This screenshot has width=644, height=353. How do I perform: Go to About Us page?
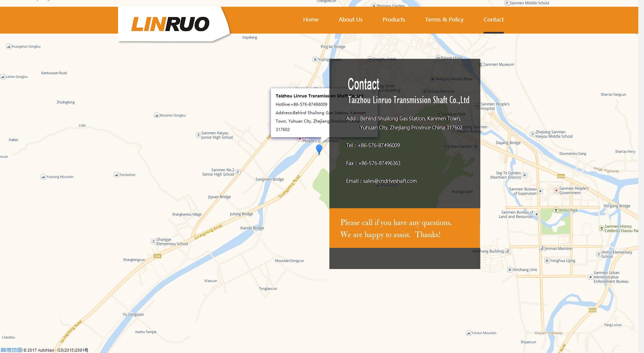coord(350,19)
